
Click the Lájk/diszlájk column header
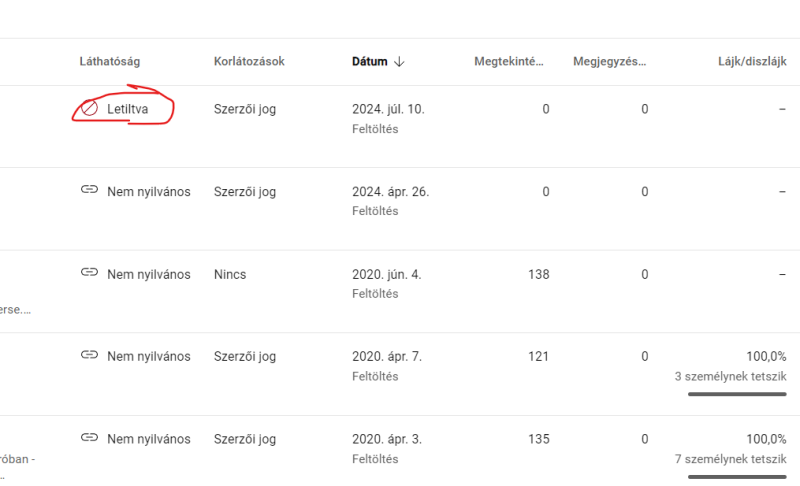pyautogui.click(x=745, y=62)
